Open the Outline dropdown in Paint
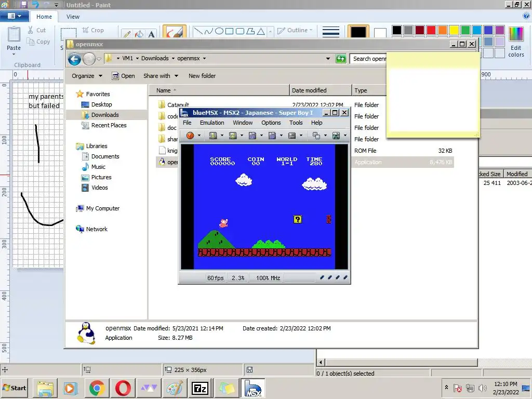 click(x=295, y=30)
